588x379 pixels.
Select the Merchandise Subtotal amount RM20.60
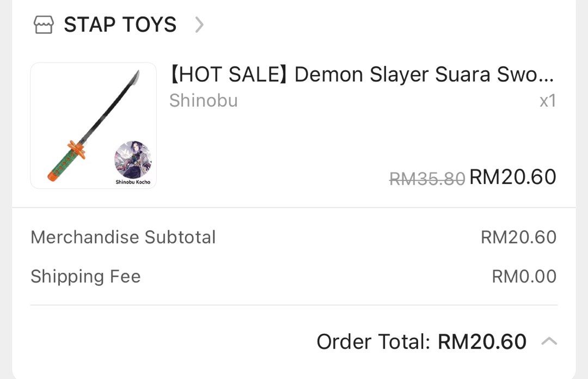[518, 237]
